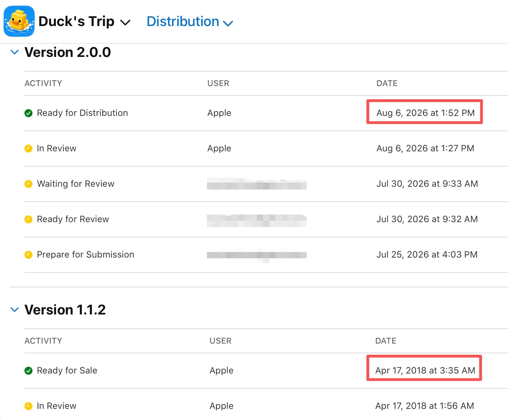Click the date Jul 30, 2026 at 9:33 AM

427,184
